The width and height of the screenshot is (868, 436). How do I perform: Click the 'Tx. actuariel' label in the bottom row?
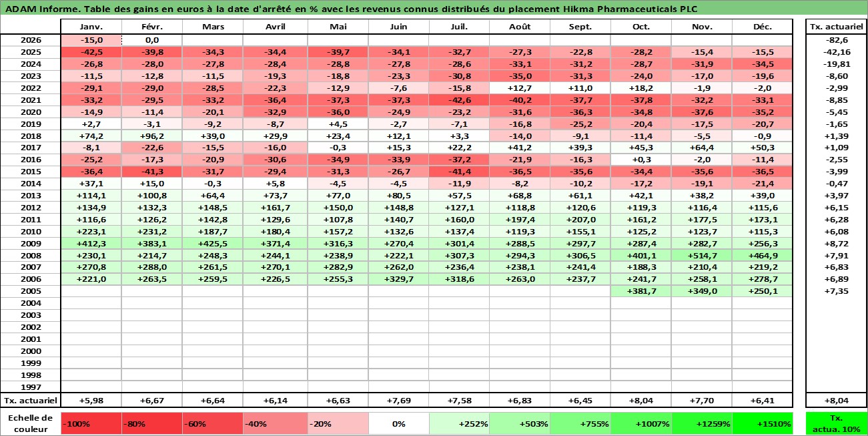point(30,401)
